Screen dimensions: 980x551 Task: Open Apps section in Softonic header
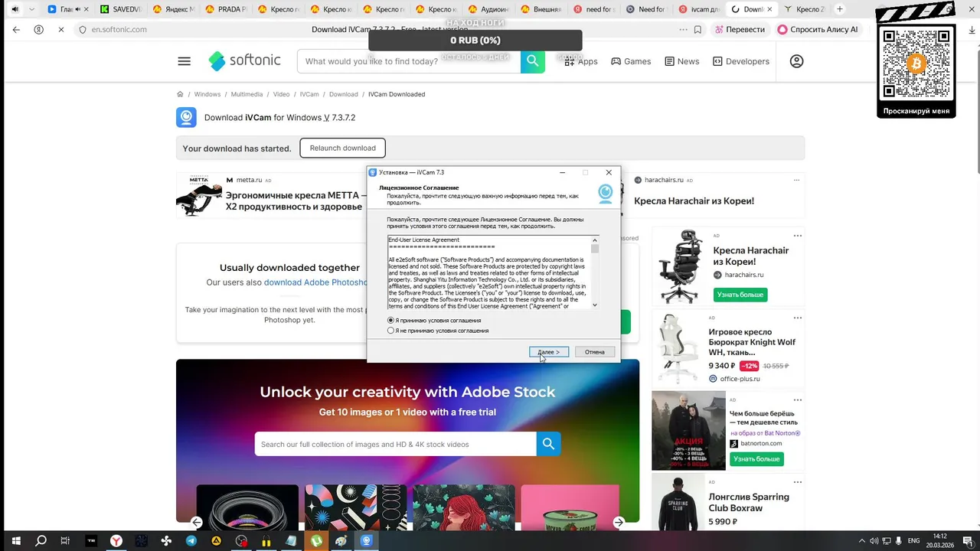pos(580,61)
